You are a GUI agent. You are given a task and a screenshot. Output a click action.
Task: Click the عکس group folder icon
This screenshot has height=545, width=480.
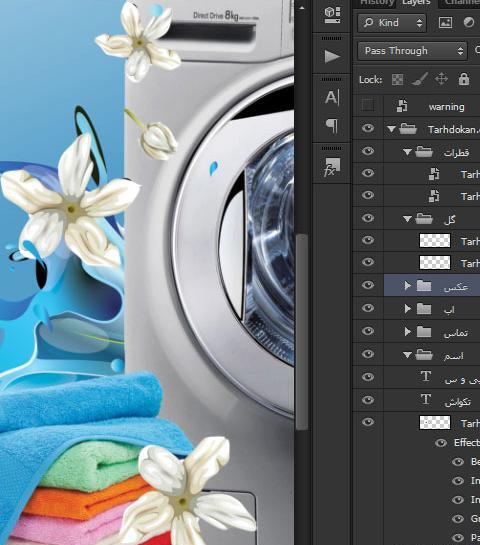tap(424, 286)
